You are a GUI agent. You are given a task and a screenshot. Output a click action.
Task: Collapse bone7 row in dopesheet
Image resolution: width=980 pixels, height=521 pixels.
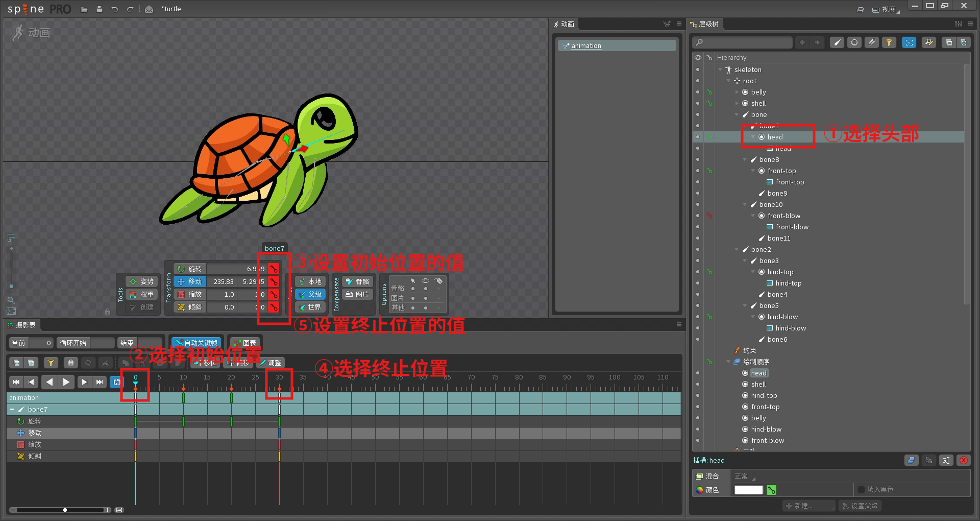[x=12, y=409]
